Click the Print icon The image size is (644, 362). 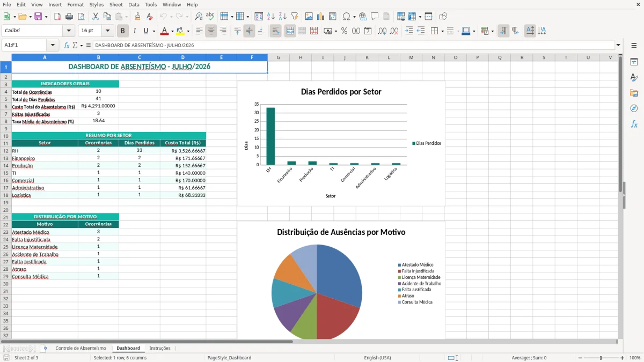click(69, 17)
